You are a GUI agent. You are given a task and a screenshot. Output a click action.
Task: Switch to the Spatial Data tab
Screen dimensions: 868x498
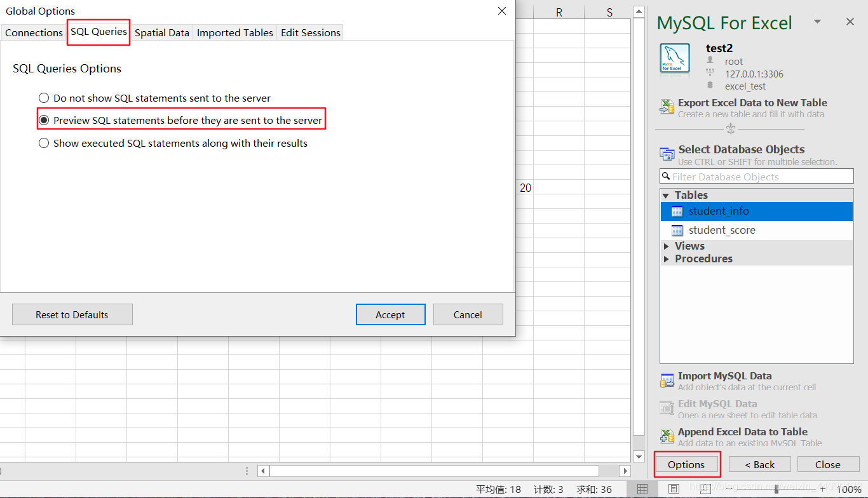pyautogui.click(x=162, y=32)
